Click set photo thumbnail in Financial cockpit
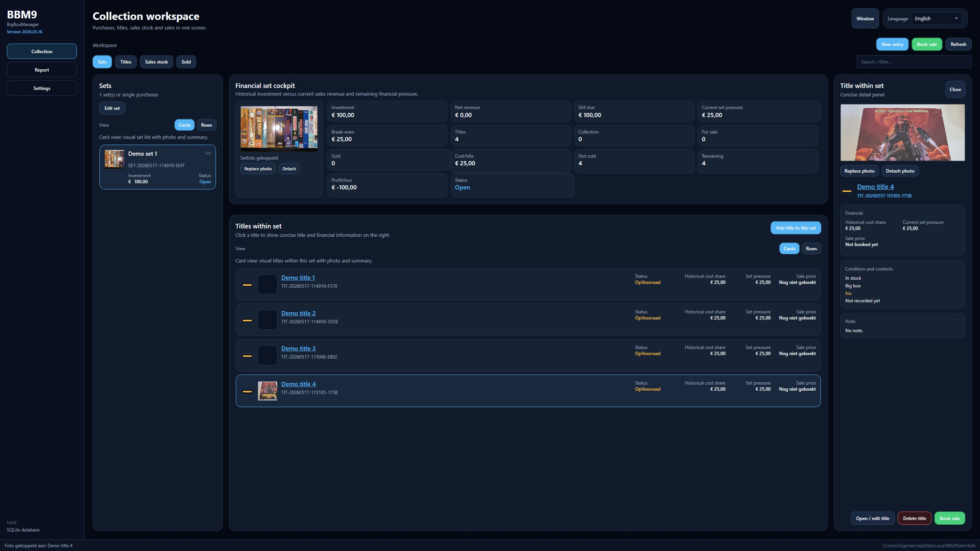Screen dimensions: 980x551 279,129
